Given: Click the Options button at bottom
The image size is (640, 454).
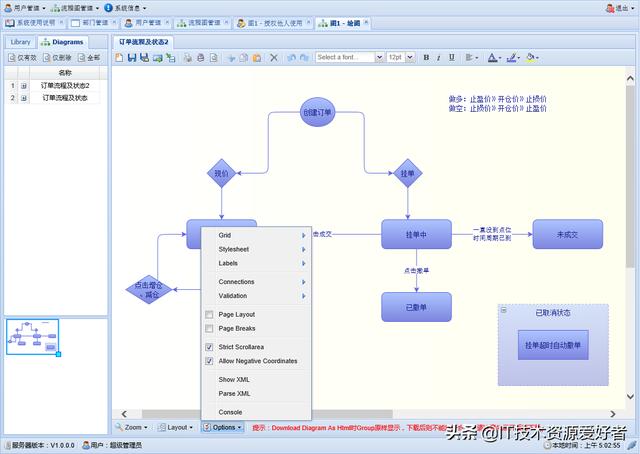Looking at the screenshot, I should (x=223, y=427).
